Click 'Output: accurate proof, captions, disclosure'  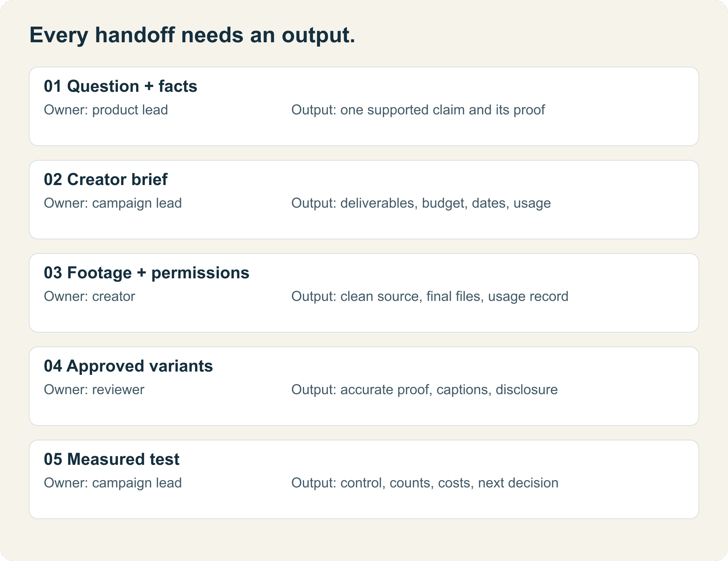[424, 390]
